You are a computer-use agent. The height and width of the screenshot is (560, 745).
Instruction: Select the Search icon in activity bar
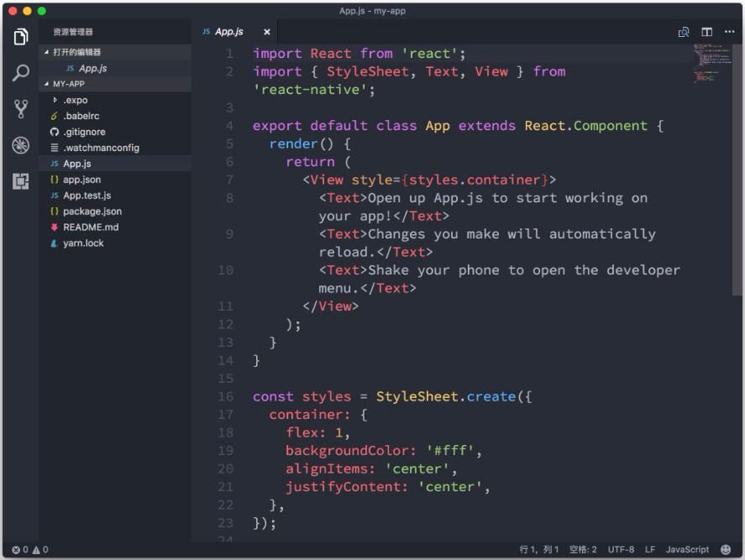19,73
